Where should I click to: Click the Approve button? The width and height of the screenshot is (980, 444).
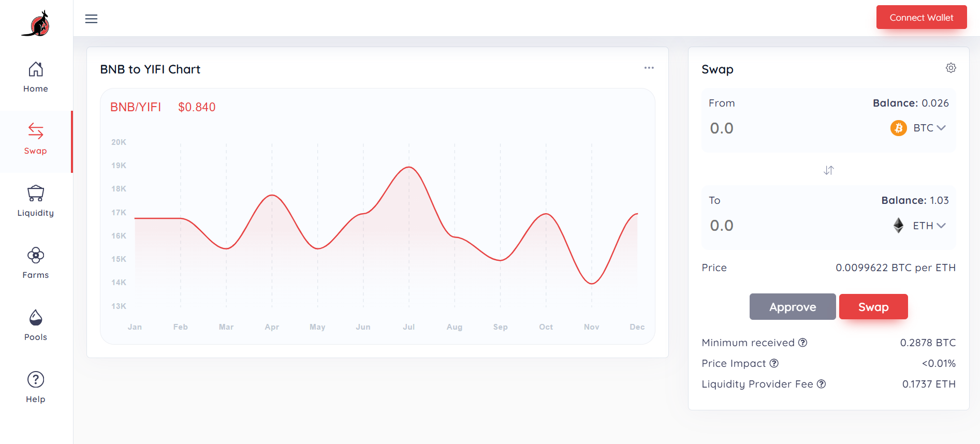pos(792,307)
